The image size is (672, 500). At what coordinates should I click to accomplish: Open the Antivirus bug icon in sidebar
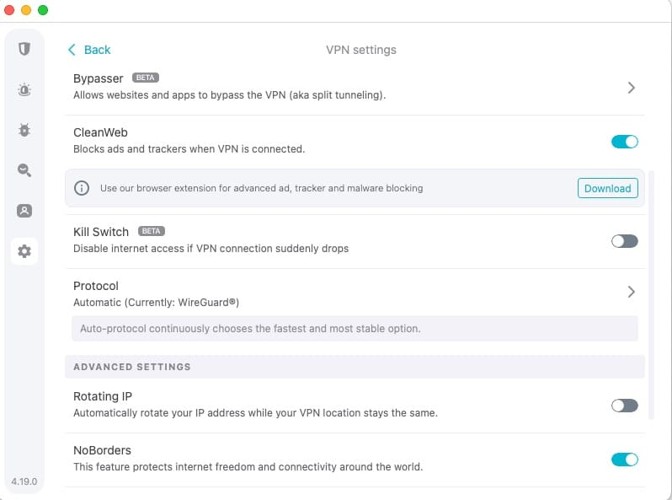coord(24,130)
